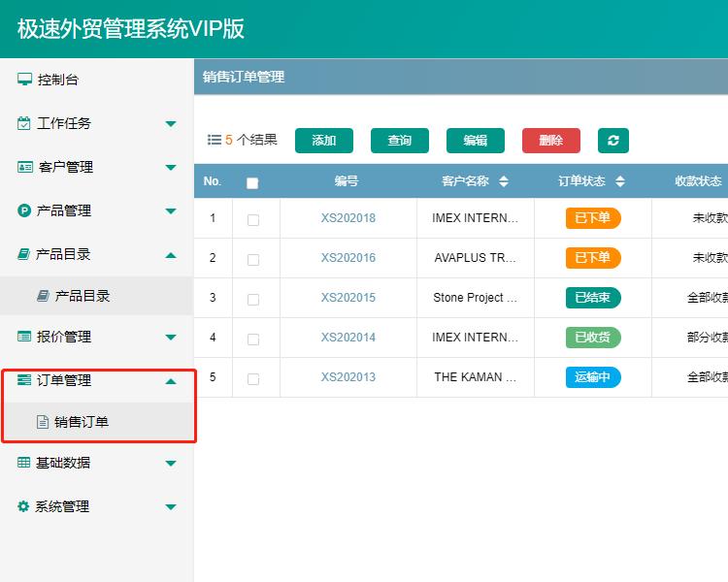Click the refresh icon button
Screen dimensions: 728x582
[x=612, y=141]
